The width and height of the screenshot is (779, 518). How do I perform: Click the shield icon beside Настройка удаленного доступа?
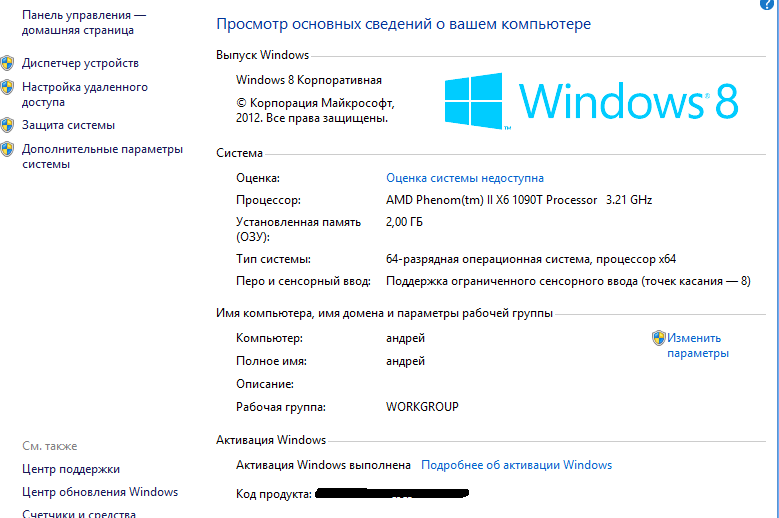pyautogui.click(x=7, y=88)
